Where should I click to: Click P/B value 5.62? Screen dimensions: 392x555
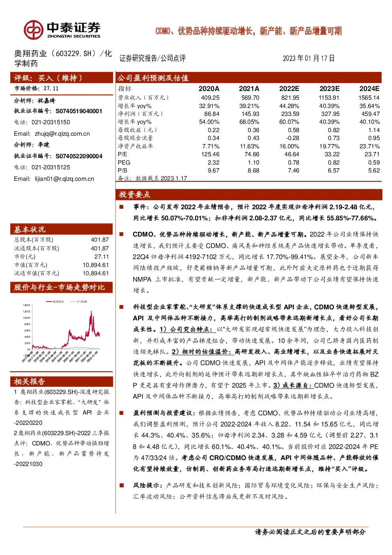[x=374, y=170]
